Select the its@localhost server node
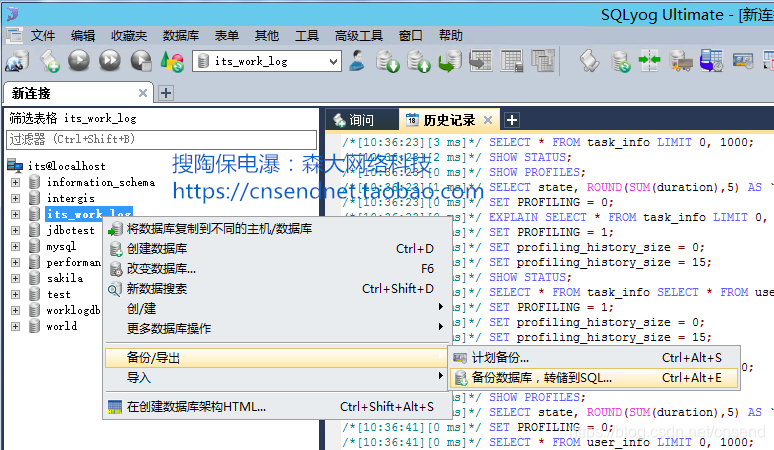Screen dimensions: 774x450 (x=66, y=166)
